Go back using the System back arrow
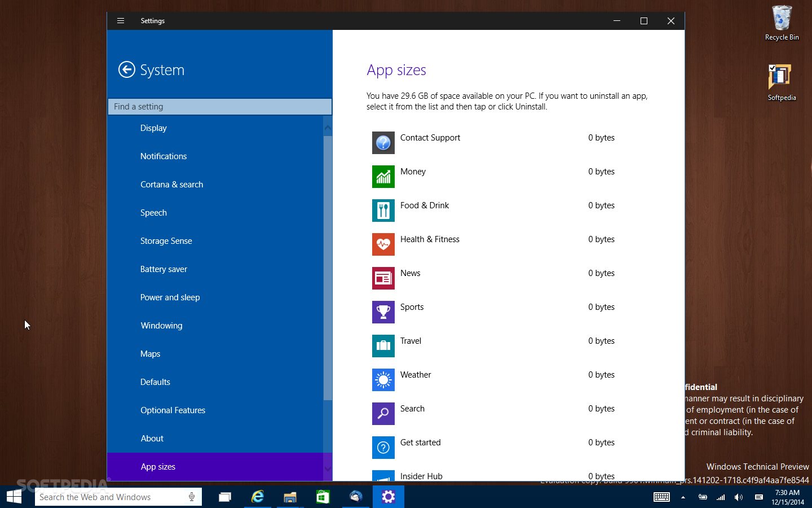This screenshot has width=812, height=508. coord(126,69)
